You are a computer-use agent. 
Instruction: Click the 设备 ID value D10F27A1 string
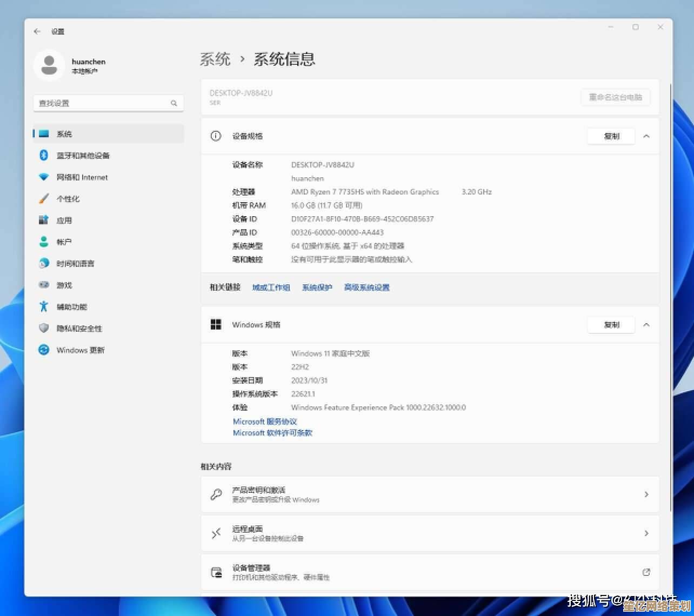[362, 219]
